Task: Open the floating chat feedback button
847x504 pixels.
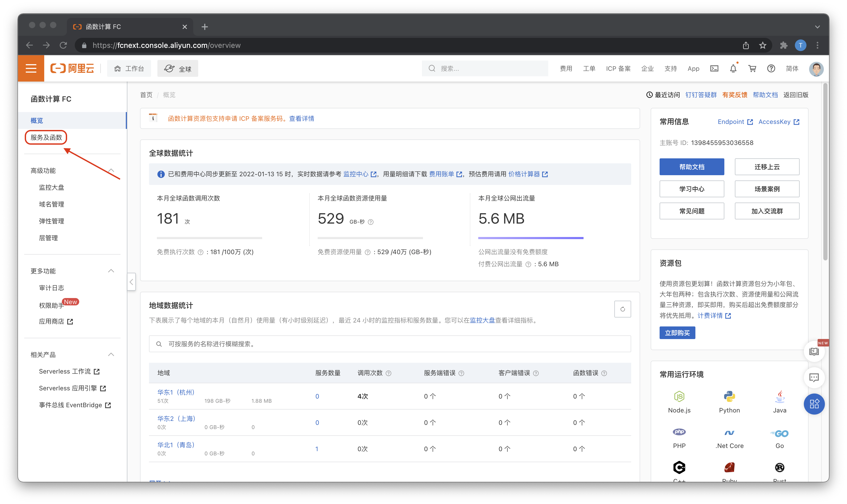Action: [x=814, y=378]
